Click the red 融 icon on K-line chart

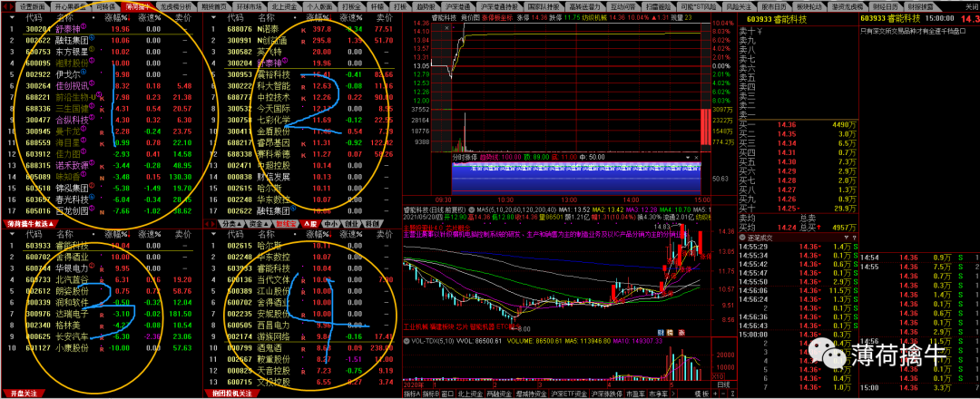click(x=681, y=332)
